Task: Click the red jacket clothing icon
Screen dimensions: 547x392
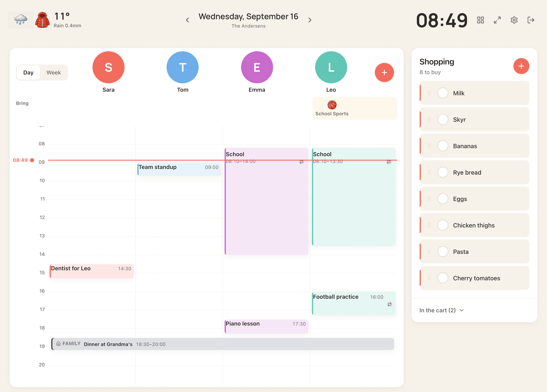Action: (42, 20)
